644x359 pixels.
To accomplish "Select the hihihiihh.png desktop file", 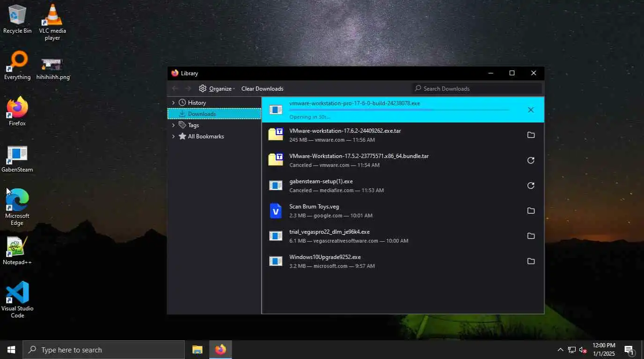I will tap(53, 69).
